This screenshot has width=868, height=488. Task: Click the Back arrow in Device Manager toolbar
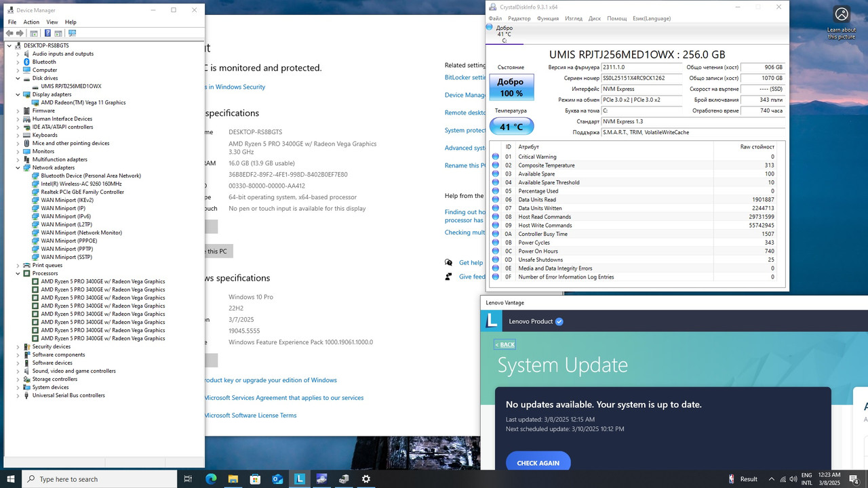(11, 33)
